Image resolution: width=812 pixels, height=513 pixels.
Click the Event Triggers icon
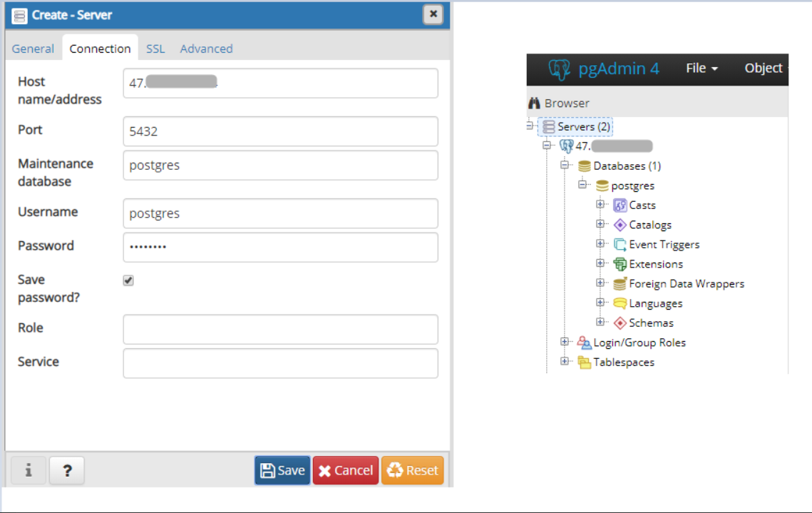620,245
